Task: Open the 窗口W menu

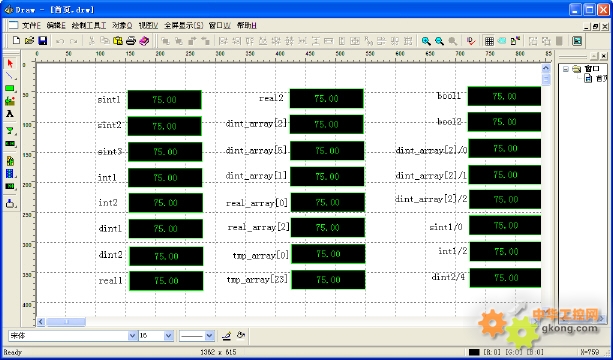Action: click(x=220, y=26)
